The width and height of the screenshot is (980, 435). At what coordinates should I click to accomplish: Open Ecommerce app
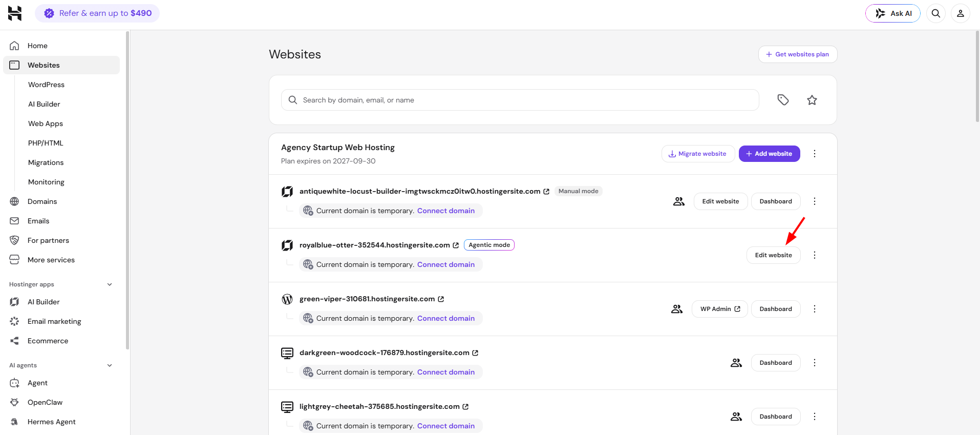61,341
